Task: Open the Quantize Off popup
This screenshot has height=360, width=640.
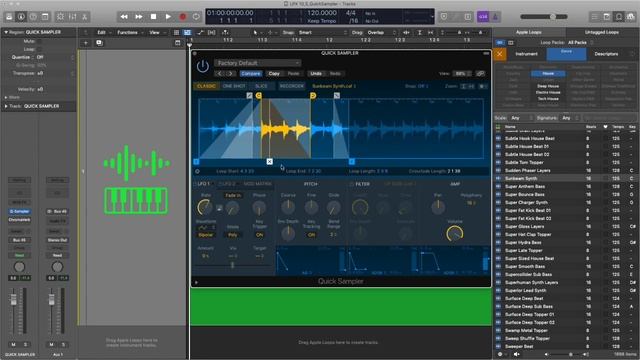Action: (55, 57)
